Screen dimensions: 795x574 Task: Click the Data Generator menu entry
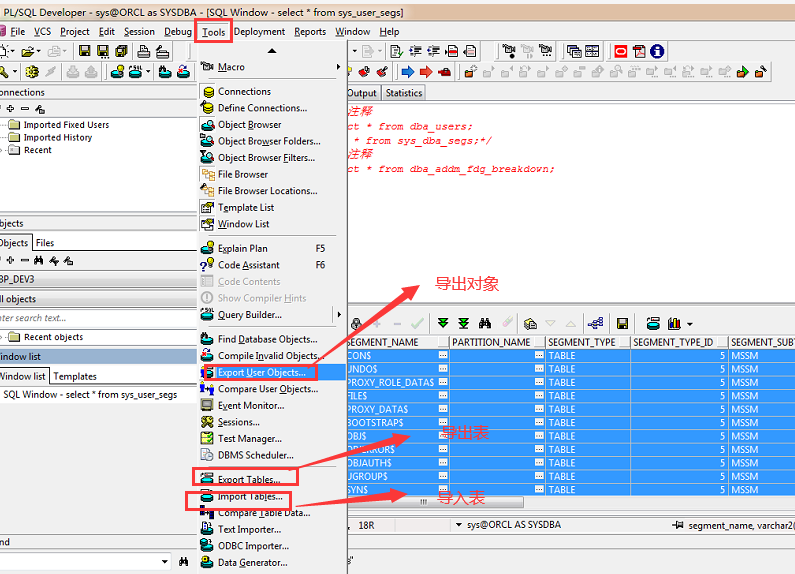[252, 562]
